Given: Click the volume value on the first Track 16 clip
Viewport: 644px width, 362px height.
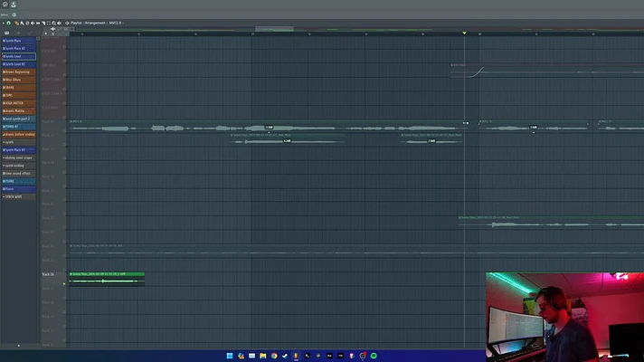Looking at the screenshot, I should (287, 141).
